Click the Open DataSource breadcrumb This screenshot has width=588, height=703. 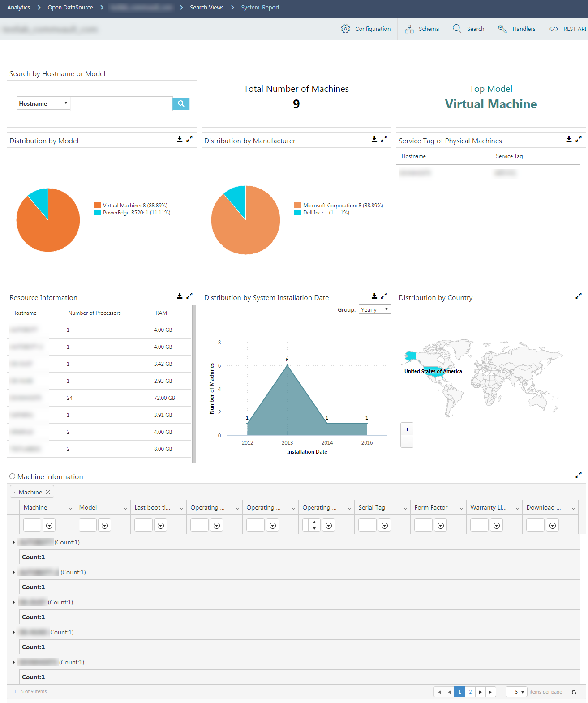coord(70,7)
